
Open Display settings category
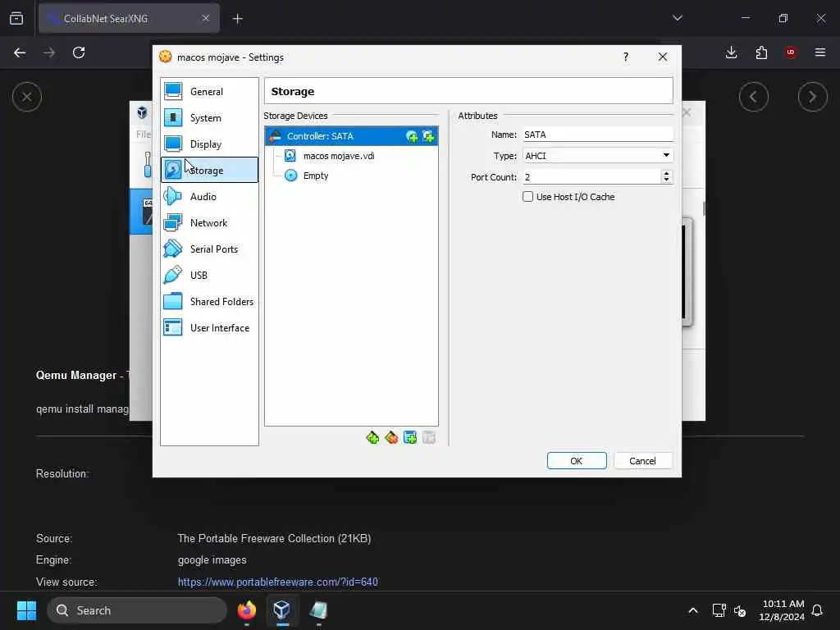(209, 144)
